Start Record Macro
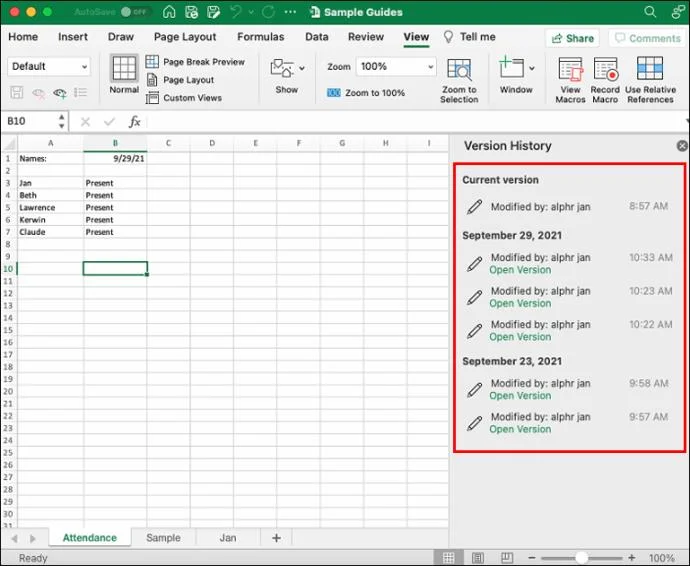Viewport: 690px width, 566px height. tap(605, 81)
